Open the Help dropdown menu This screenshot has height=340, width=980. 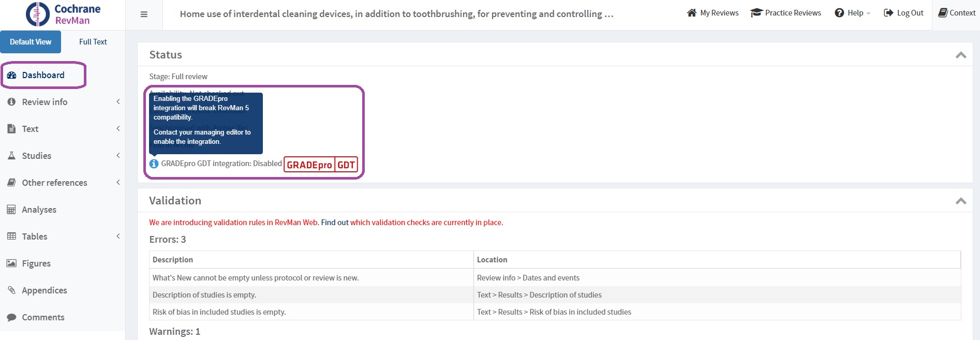click(852, 13)
